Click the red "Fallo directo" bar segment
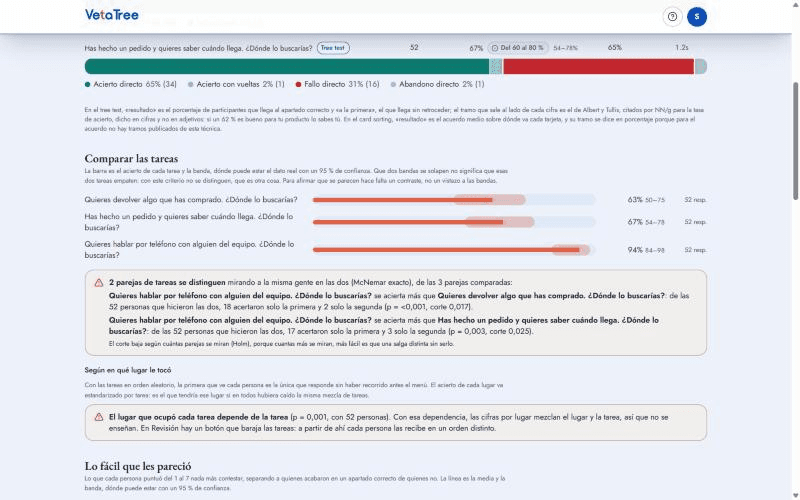Screen dimensions: 800x500 coord(598,66)
